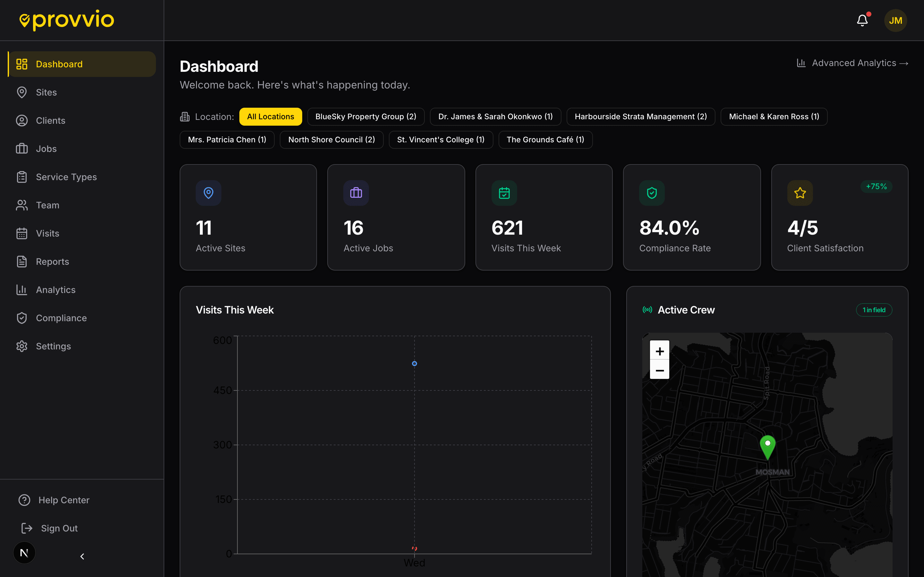Screen dimensions: 924x577
Task: Click the Compliance shield icon
Action: click(x=22, y=317)
